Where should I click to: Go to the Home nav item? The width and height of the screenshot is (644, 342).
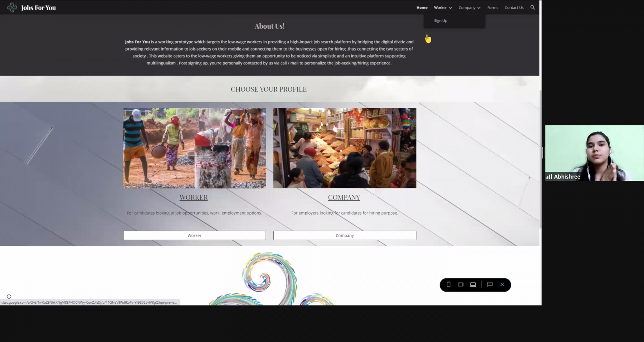(x=422, y=8)
